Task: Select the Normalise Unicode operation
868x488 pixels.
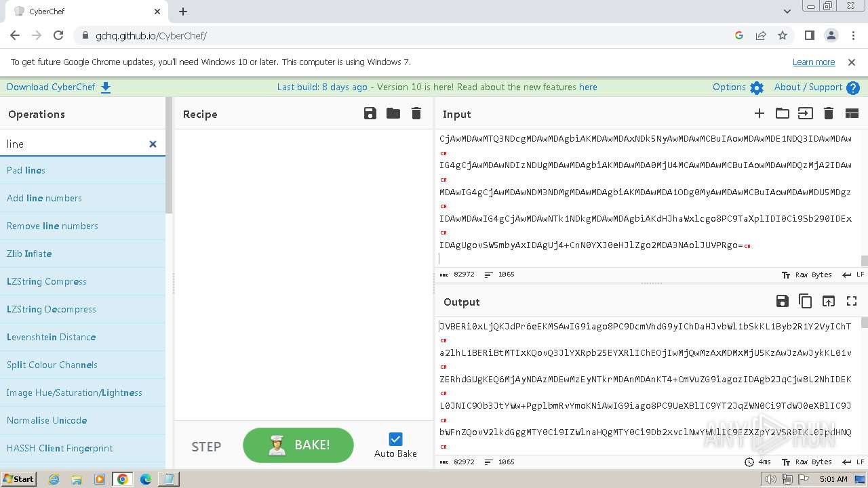Action: point(83,420)
